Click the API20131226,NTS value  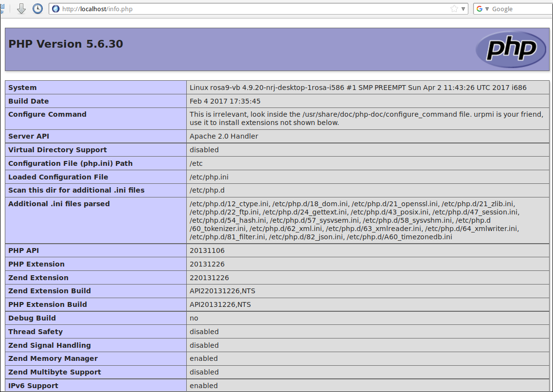coord(220,304)
